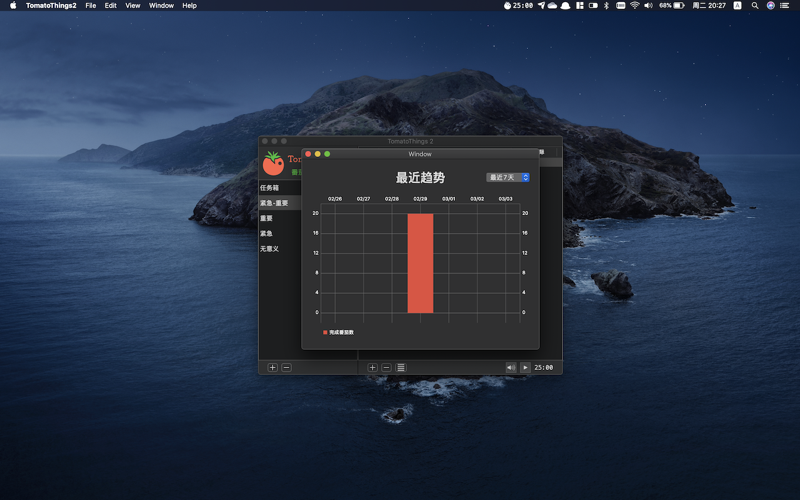Open the File menu
This screenshot has width=800, height=500.
pyautogui.click(x=91, y=6)
